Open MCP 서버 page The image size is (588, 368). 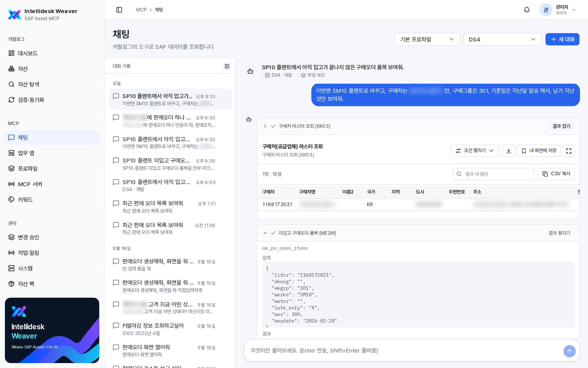(52, 184)
